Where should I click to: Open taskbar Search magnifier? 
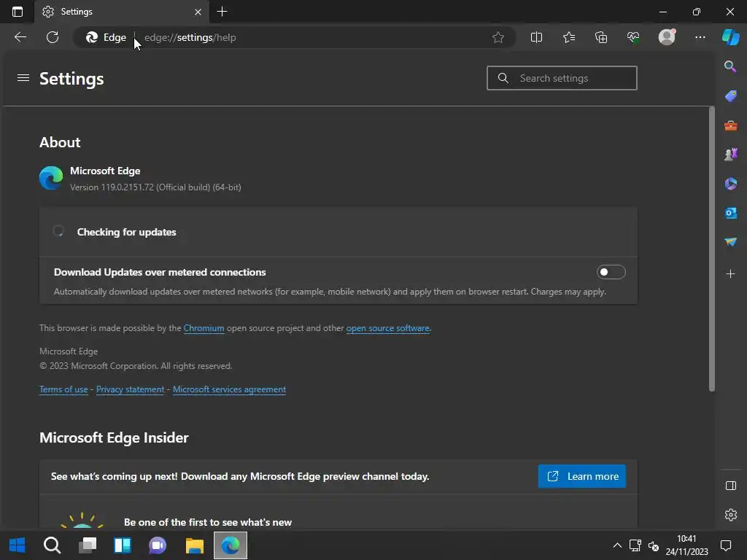click(52, 545)
